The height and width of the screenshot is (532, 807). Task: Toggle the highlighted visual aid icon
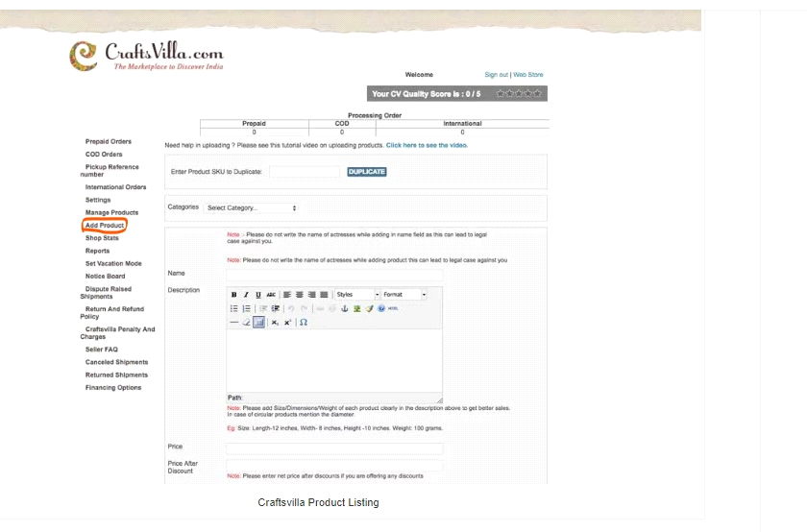[x=258, y=322]
